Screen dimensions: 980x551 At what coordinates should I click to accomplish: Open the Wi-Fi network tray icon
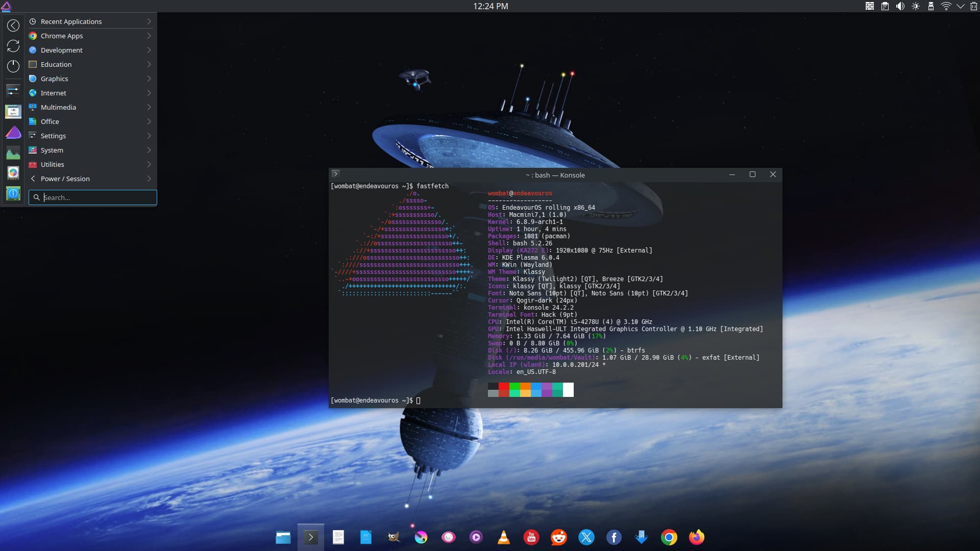[946, 6]
